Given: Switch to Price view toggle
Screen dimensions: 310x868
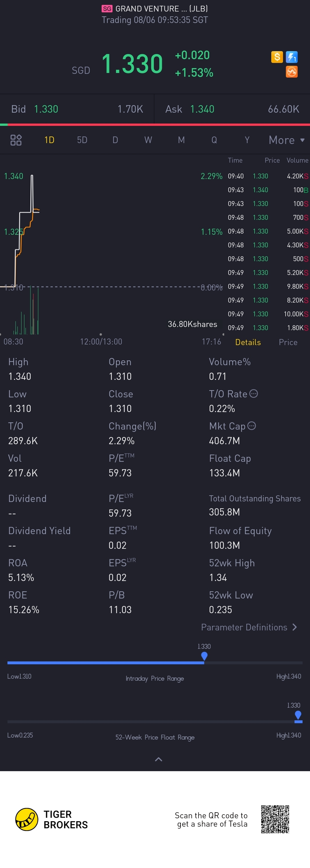Looking at the screenshot, I should tap(288, 342).
